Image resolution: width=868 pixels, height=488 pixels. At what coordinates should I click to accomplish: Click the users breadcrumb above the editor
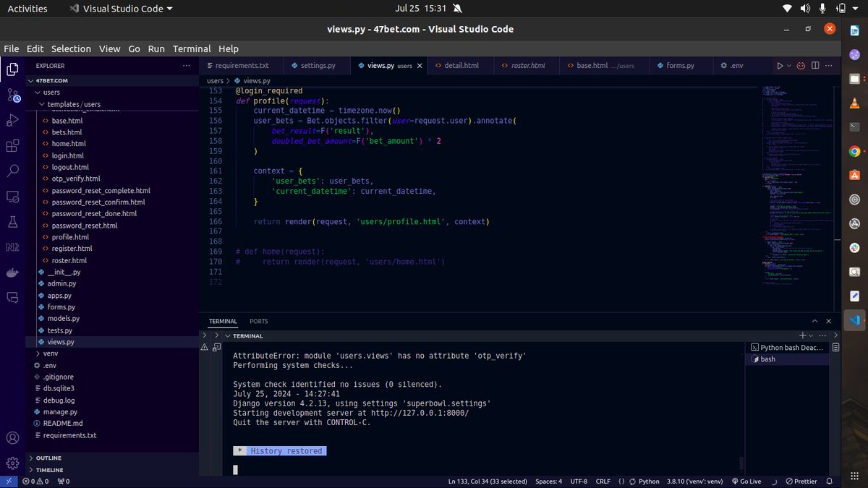pyautogui.click(x=216, y=81)
